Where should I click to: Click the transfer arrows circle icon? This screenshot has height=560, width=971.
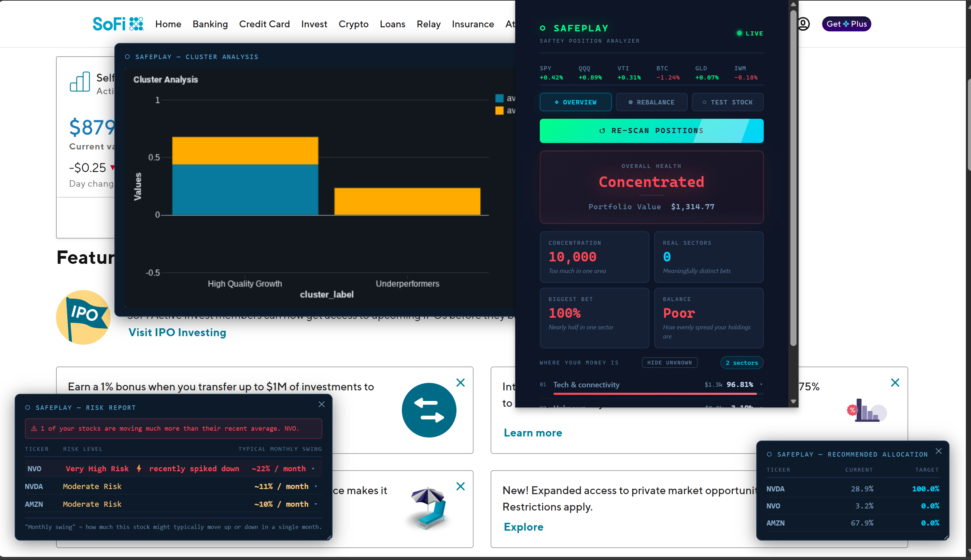pos(428,410)
